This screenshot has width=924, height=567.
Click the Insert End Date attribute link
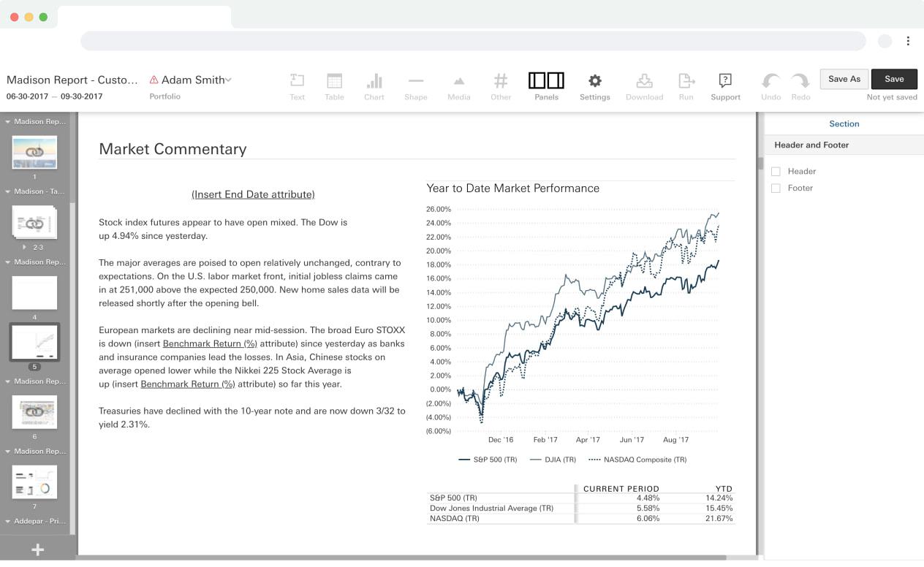point(252,194)
